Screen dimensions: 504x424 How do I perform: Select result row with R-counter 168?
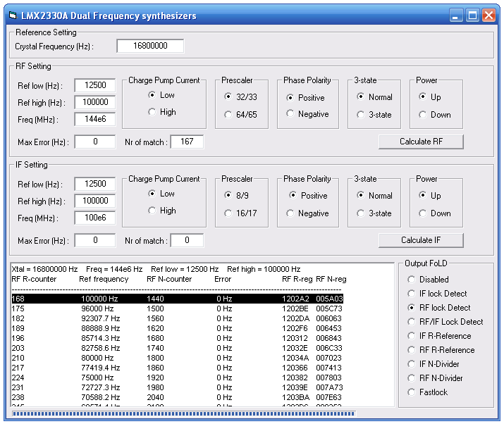178,299
